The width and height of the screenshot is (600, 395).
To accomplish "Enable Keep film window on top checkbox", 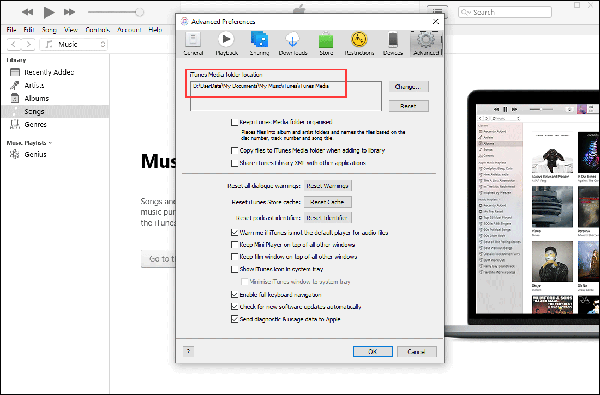I will point(234,256).
